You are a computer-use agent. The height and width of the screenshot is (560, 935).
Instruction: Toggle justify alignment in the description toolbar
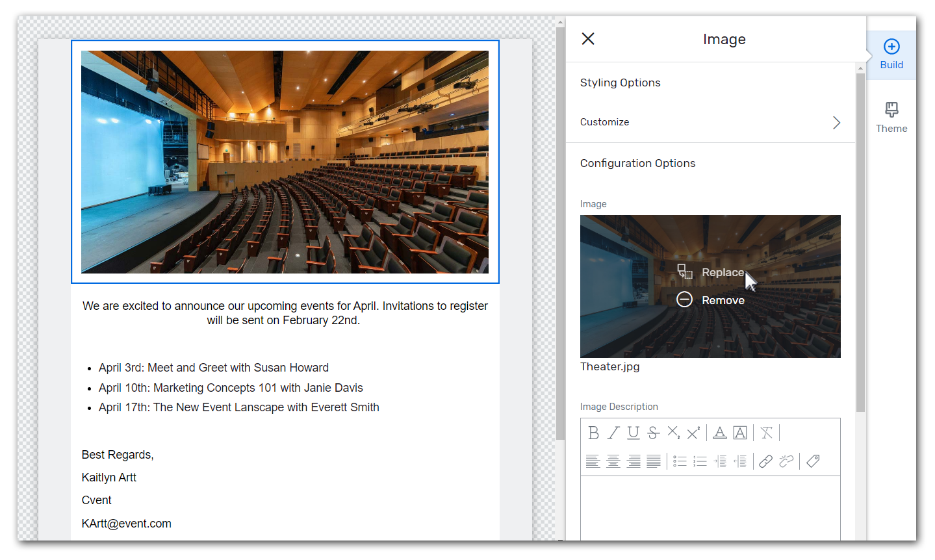point(652,461)
